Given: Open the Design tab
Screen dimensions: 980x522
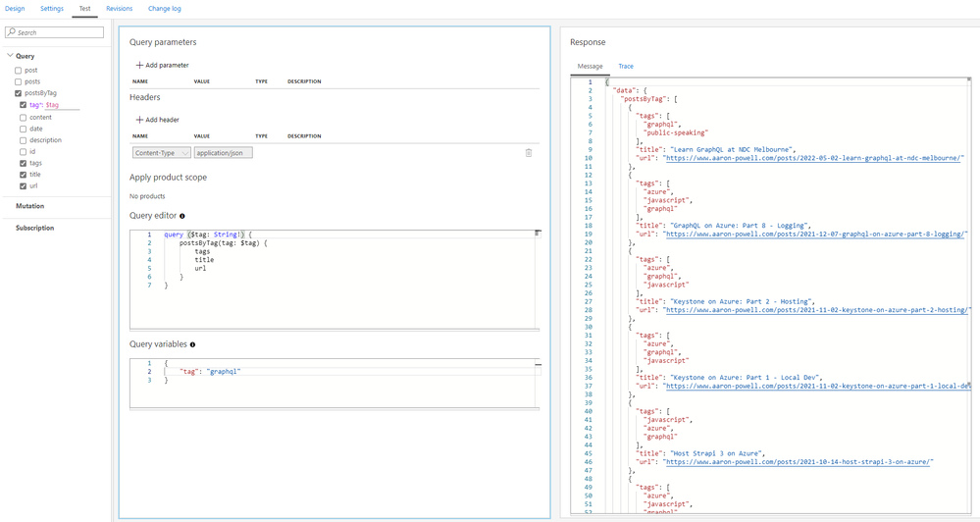Looking at the screenshot, I should [15, 9].
